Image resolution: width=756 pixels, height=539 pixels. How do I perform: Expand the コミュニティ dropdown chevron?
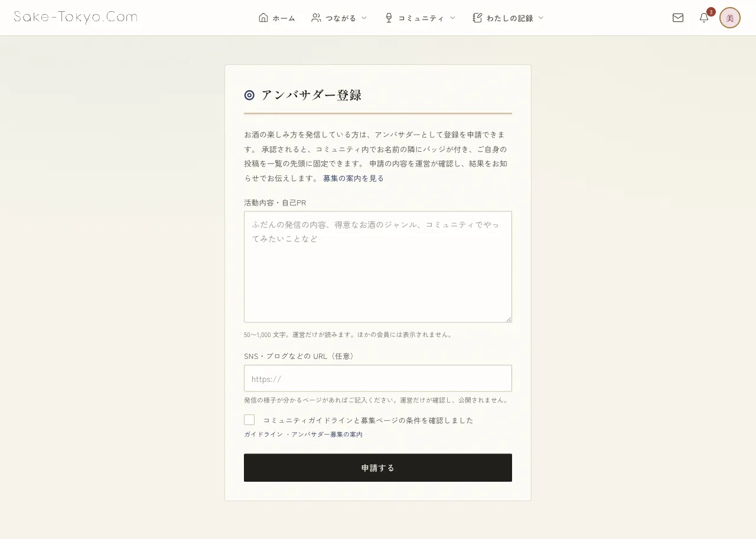coord(452,18)
